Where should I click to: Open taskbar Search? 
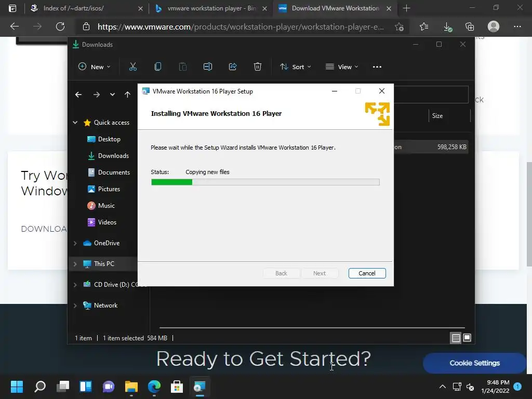40,387
